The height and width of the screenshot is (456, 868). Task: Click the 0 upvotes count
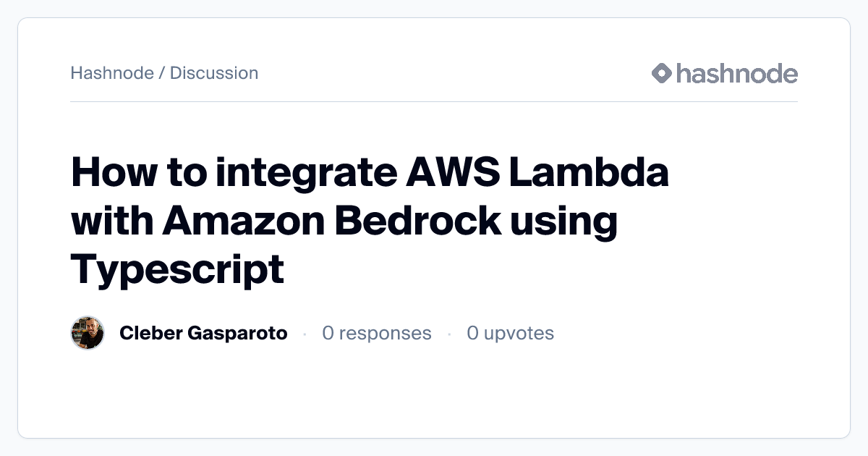click(510, 333)
